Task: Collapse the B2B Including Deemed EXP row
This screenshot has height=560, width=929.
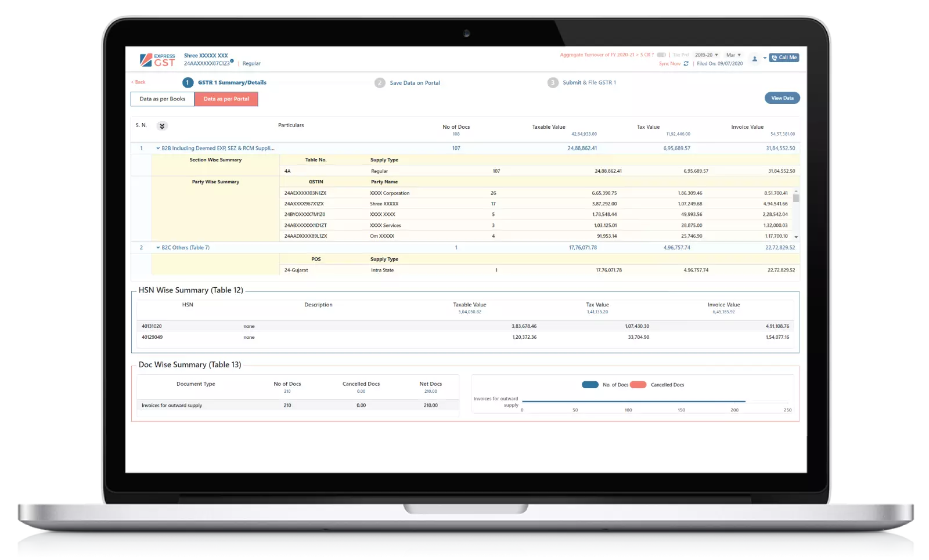Action: click(158, 149)
